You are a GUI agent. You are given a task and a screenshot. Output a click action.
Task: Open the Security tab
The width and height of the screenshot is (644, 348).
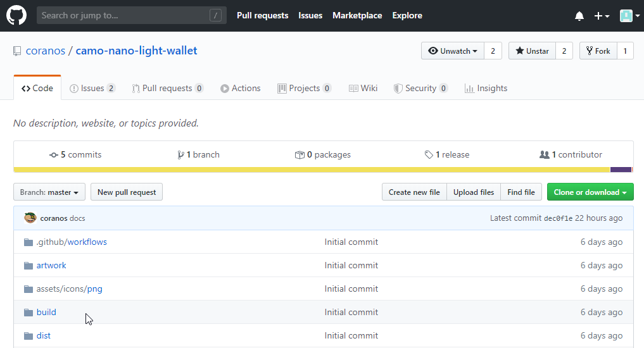420,88
